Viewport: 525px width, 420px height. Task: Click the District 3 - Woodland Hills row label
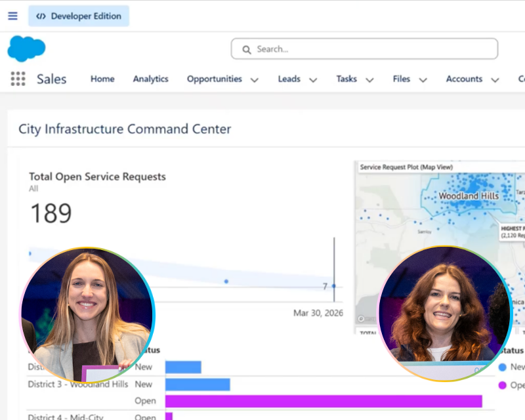coord(77,384)
